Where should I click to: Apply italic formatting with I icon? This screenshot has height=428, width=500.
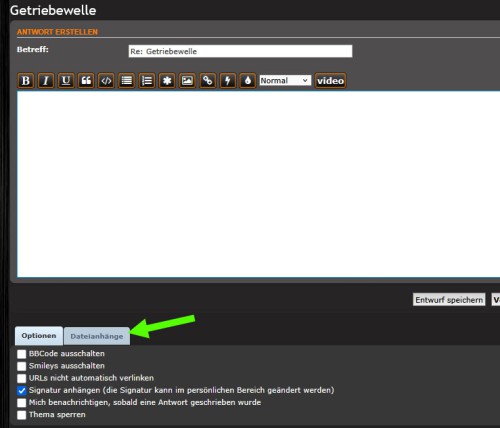click(x=46, y=81)
